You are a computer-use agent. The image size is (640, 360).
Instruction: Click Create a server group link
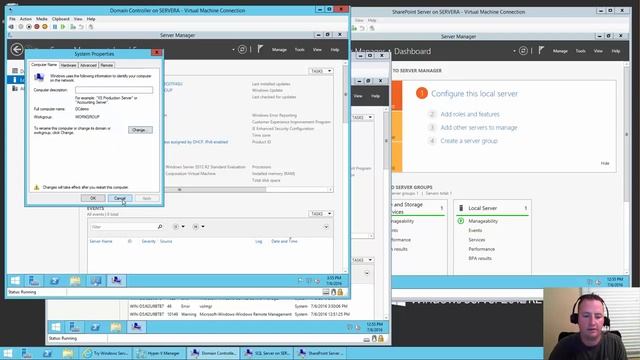(x=469, y=141)
